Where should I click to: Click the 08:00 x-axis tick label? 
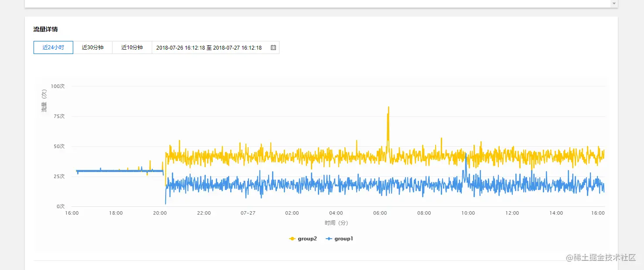tap(424, 213)
